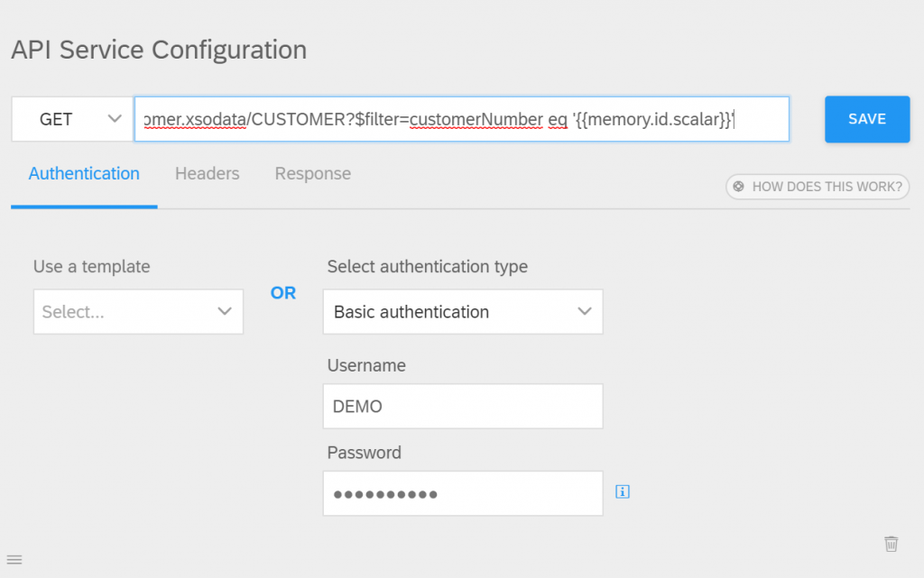Click the API Service Configuration heading
This screenshot has height=578, width=924.
click(159, 50)
